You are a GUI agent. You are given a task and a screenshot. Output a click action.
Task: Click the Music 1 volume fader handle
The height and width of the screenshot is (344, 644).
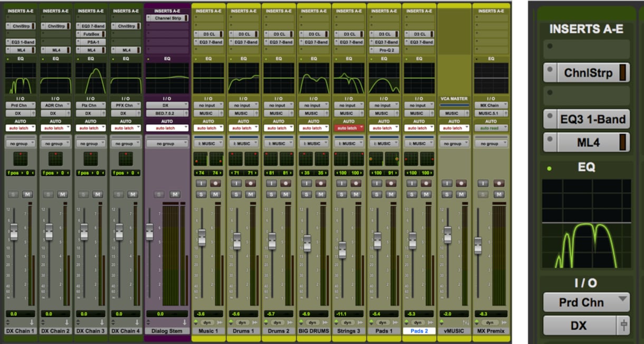click(202, 237)
